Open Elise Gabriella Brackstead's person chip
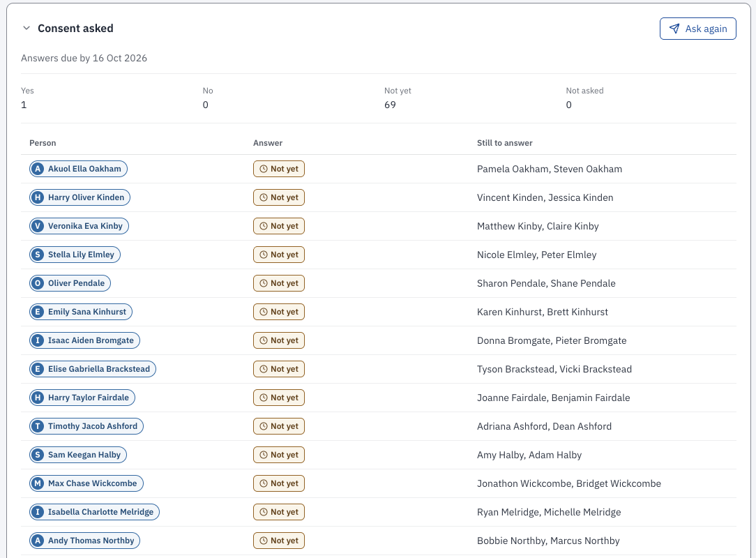 pyautogui.click(x=93, y=369)
